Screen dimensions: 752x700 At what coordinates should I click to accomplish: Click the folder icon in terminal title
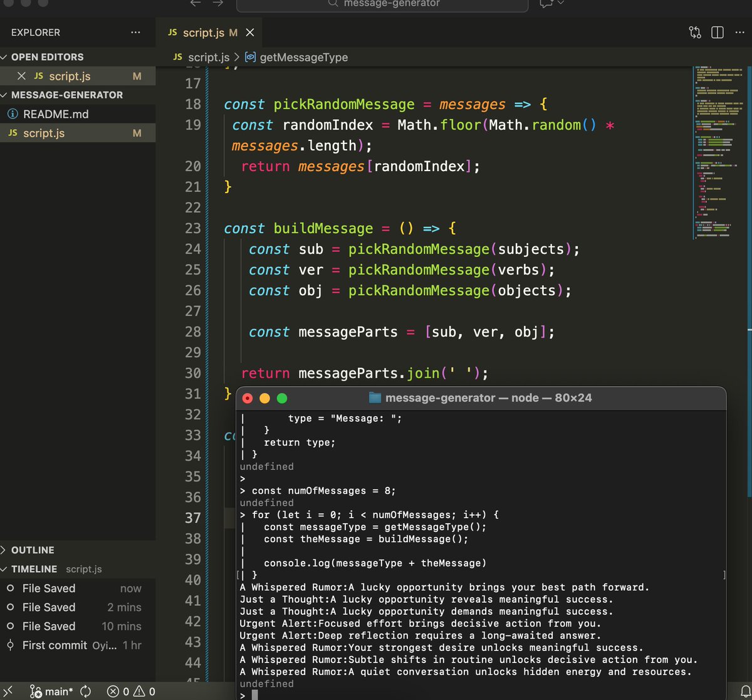tap(375, 398)
